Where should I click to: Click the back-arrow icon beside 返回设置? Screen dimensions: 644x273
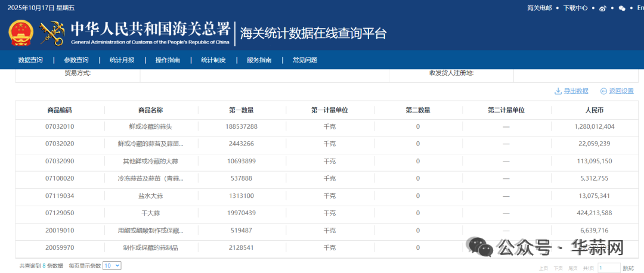pyautogui.click(x=603, y=91)
